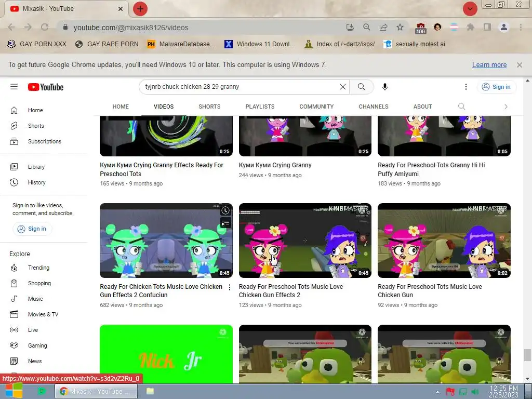
Task: Open Shopping under Explore
Action: pyautogui.click(x=39, y=283)
